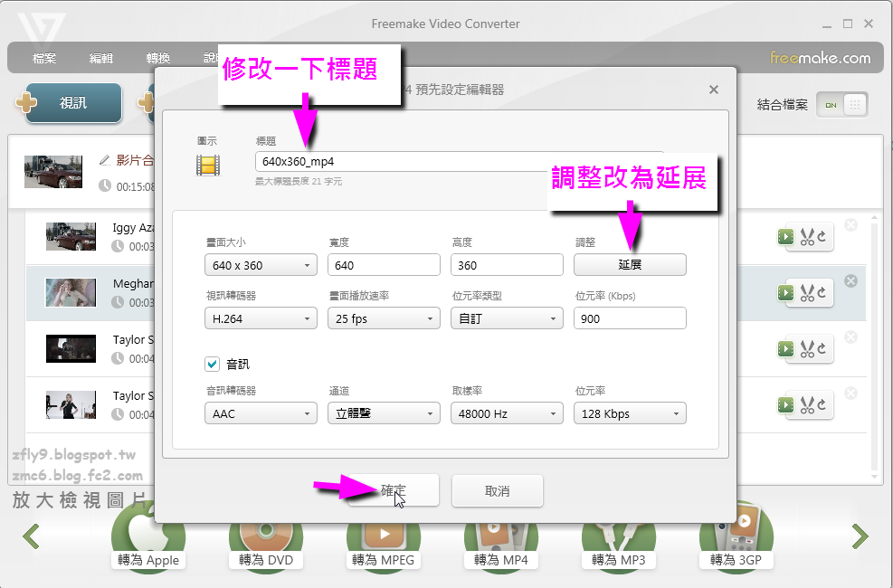Click the film strip preset icon
The width and height of the screenshot is (893, 588).
(x=208, y=165)
